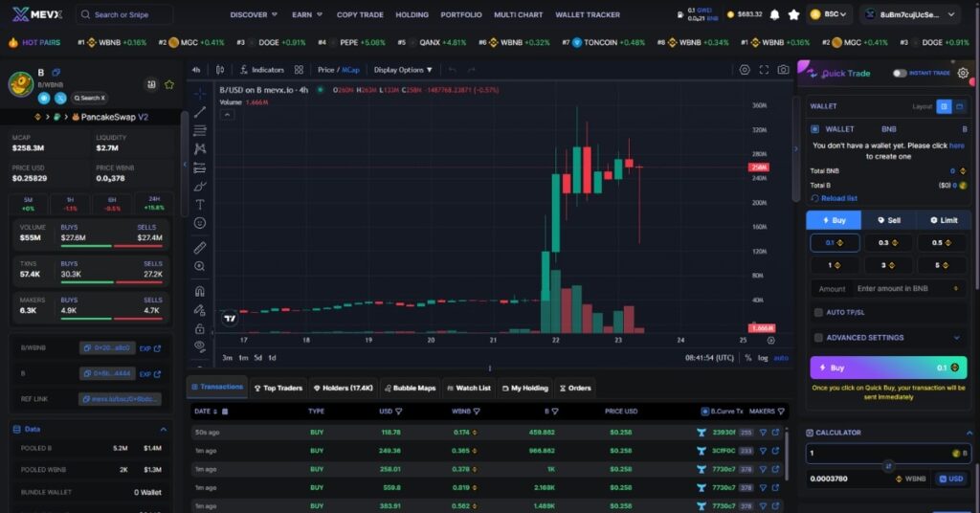
Task: Open favorites star in top bar
Action: tap(793, 14)
